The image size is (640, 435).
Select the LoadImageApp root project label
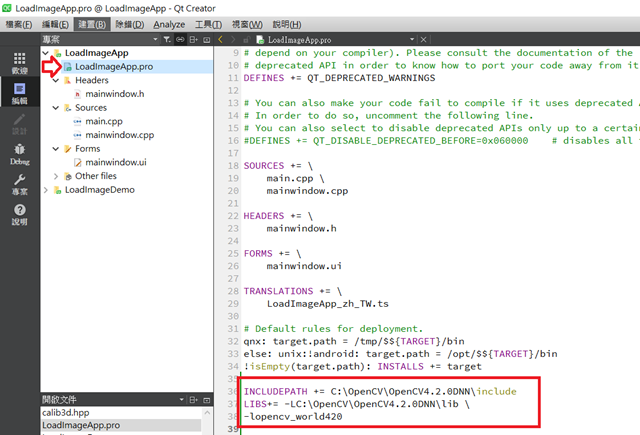[x=96, y=53]
